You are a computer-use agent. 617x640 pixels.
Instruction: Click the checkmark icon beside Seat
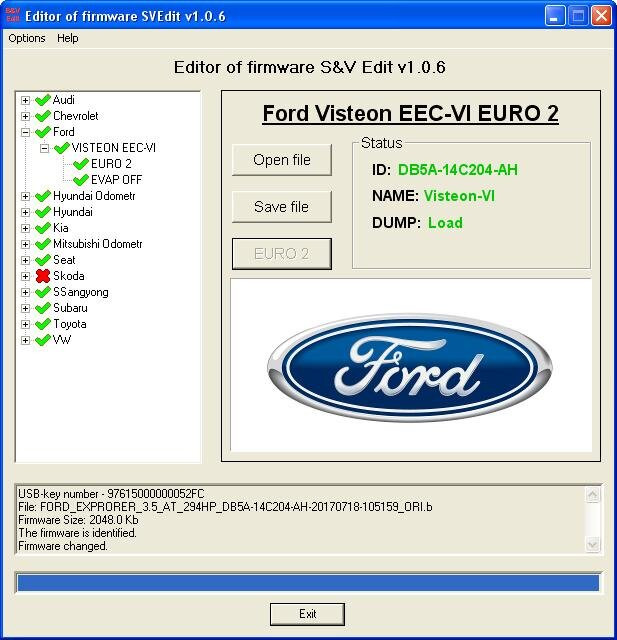(42, 260)
